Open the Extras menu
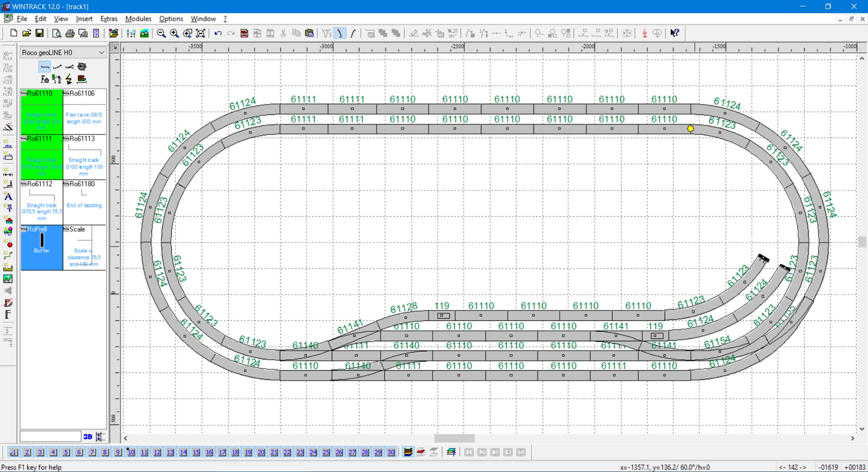 click(x=109, y=19)
